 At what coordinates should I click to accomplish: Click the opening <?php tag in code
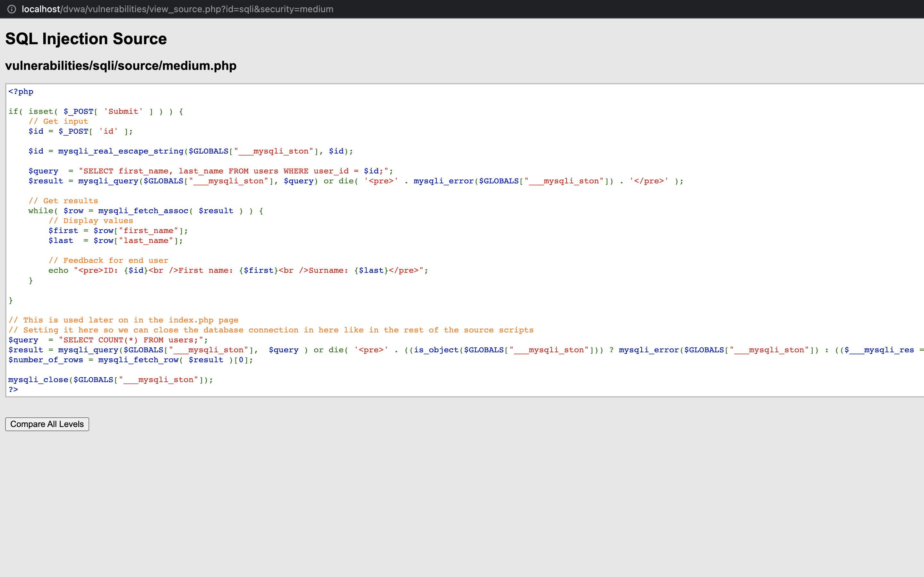pos(21,92)
